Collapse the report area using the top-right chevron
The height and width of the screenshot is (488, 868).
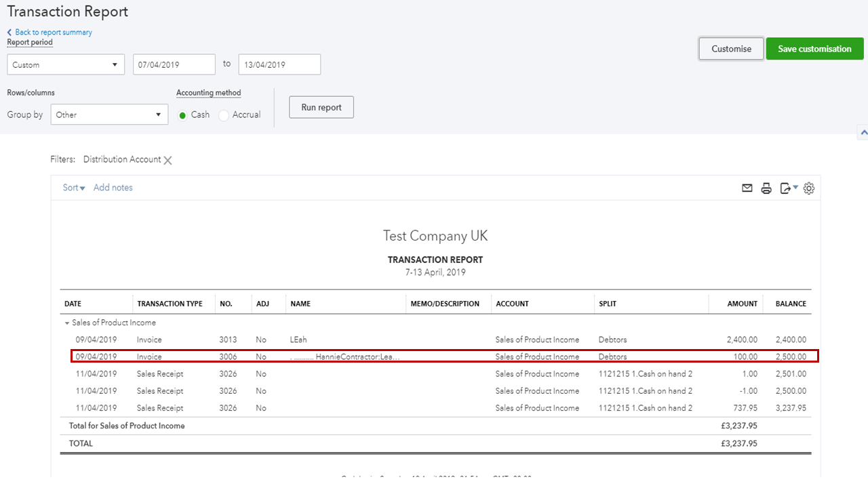pos(863,132)
